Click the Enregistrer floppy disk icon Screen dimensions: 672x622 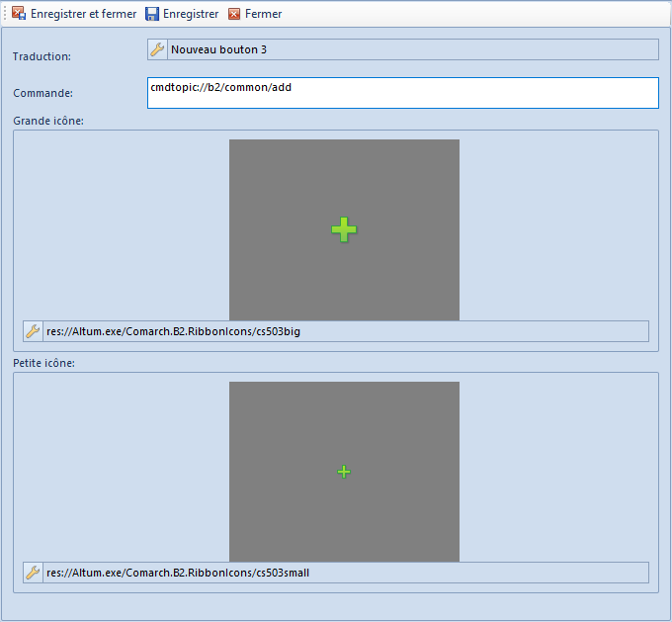pyautogui.click(x=152, y=14)
